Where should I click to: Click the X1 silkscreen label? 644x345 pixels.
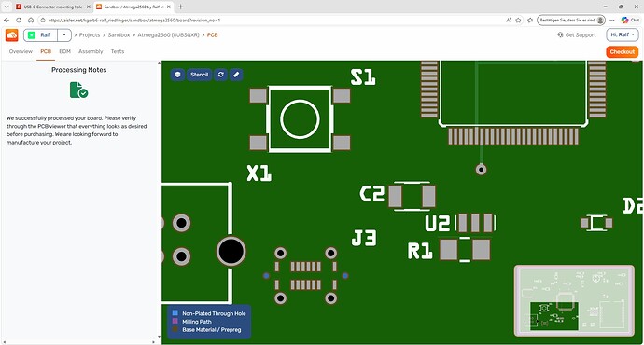(259, 173)
